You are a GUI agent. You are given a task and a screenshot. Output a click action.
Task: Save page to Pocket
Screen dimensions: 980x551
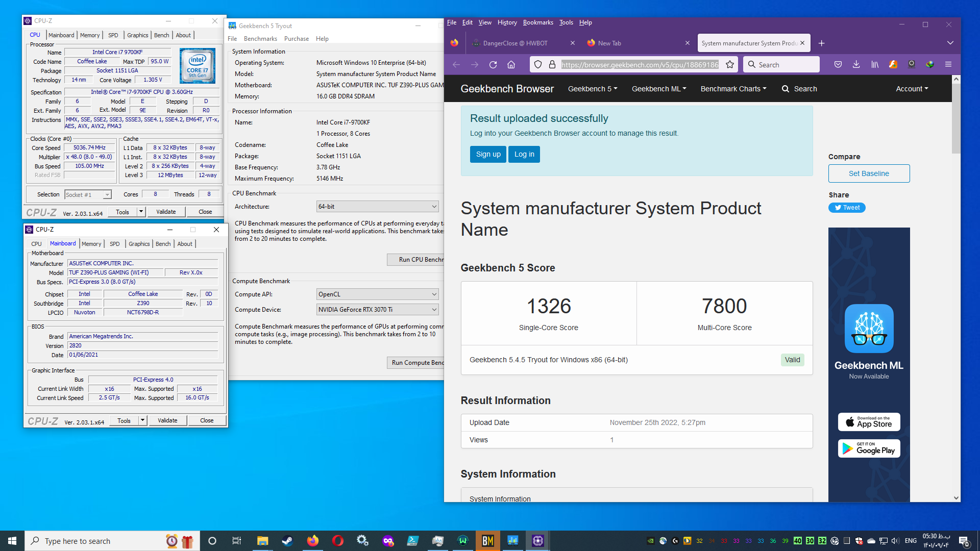[838, 64]
